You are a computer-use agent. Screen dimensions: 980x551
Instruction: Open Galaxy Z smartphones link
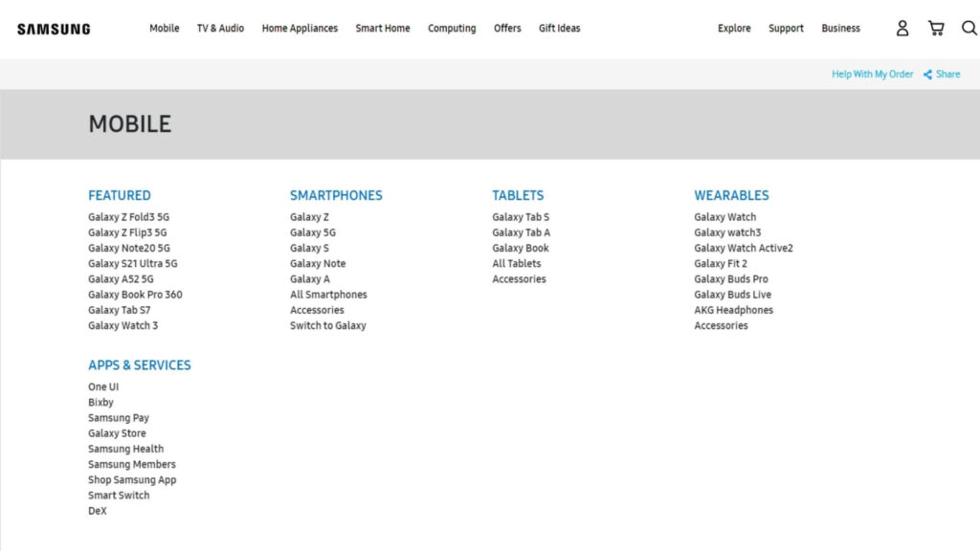[309, 217]
